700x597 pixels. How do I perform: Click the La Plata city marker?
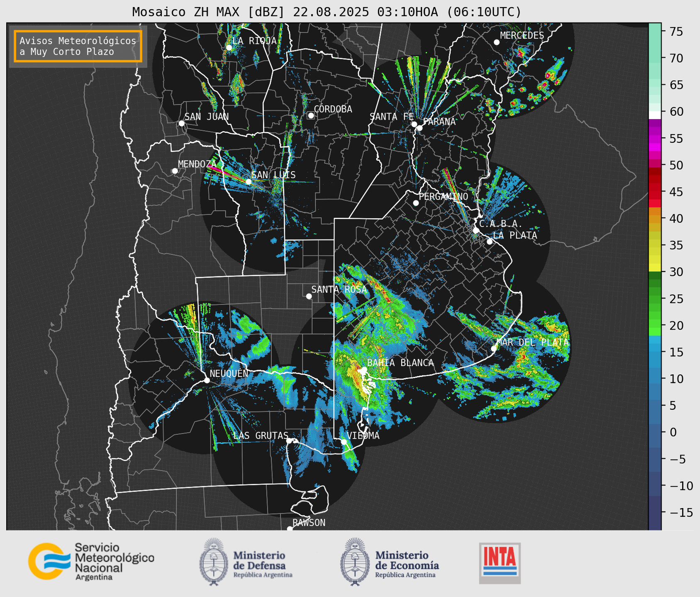tap(490, 242)
